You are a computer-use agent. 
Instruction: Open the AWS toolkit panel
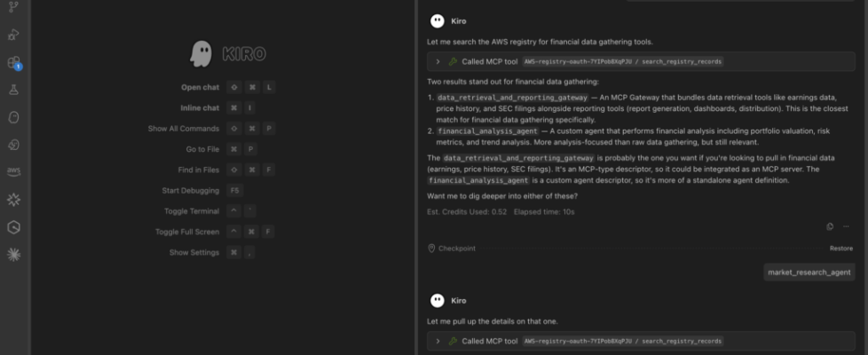pyautogui.click(x=13, y=172)
